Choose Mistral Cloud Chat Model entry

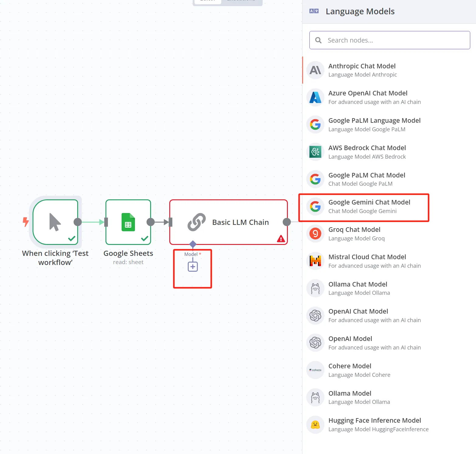coord(389,261)
